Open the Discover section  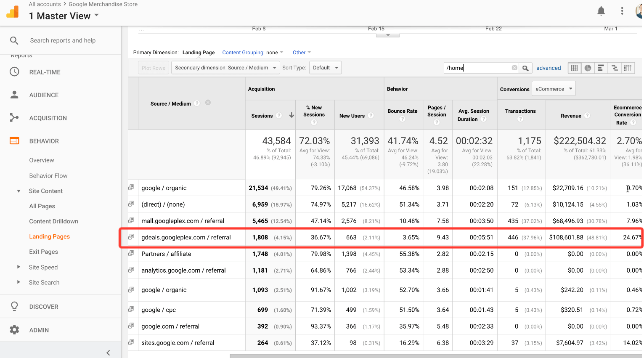coord(44,307)
